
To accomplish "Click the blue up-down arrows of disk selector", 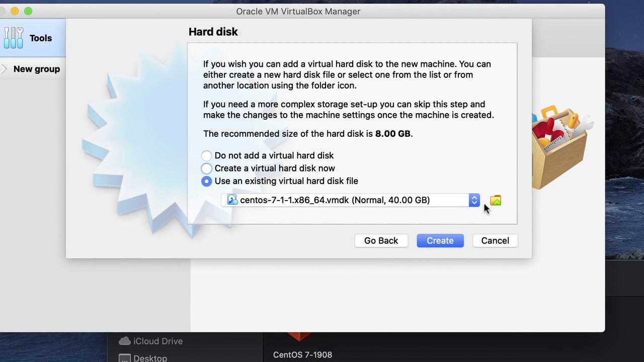I will click(474, 200).
